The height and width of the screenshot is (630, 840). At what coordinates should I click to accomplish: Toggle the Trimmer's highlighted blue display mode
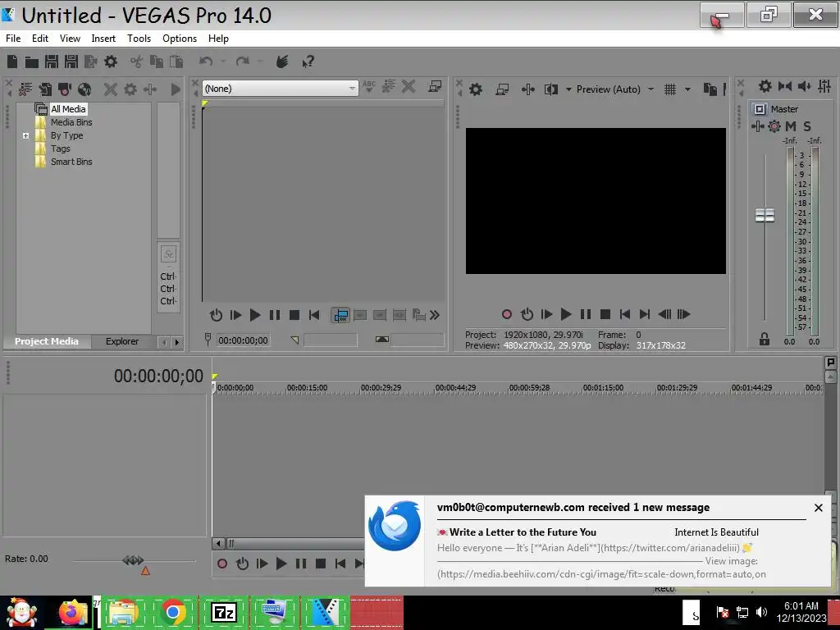coord(340,315)
